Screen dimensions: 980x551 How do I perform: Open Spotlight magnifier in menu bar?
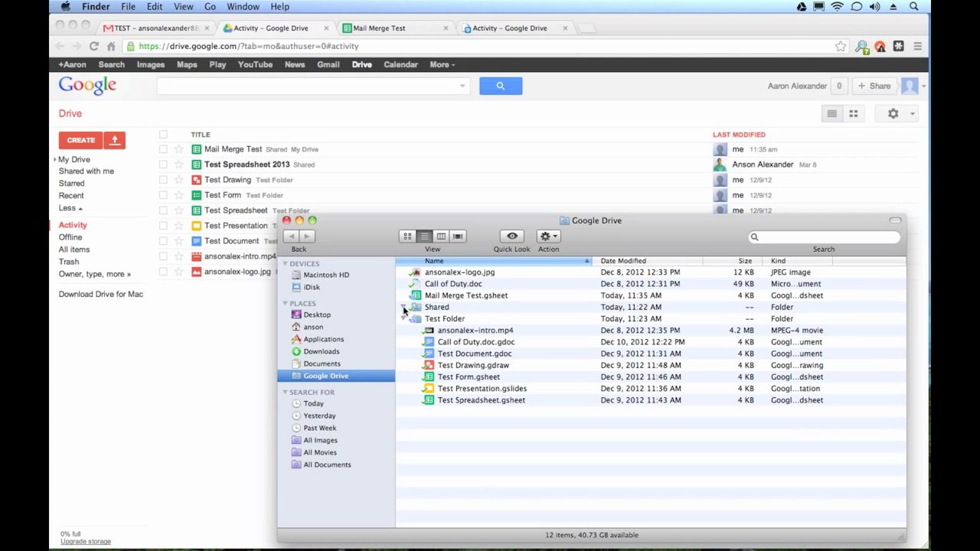pos(913,7)
